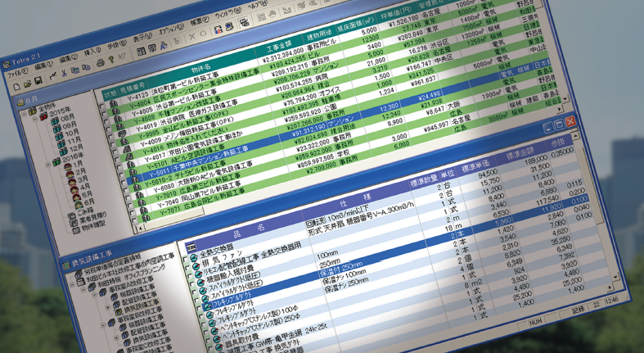Click the undo arrow toolbar icon
The image size is (644, 353).
202,34
